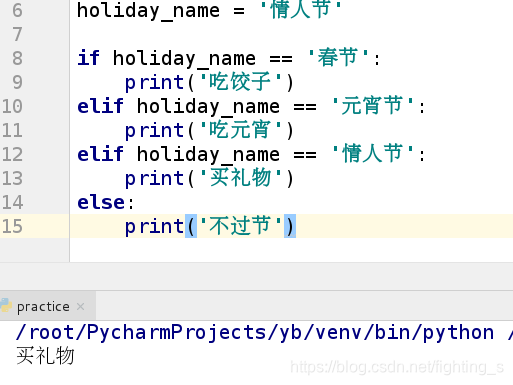Screen dimensions: 513x385
Task: Click line number 8 in the gutter
Action: click(x=17, y=58)
